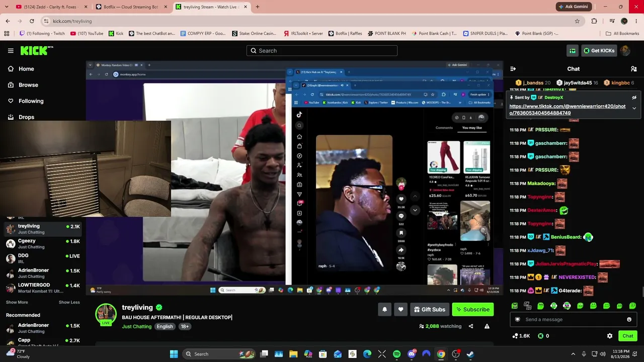Open the chat users list icon
The width and height of the screenshot is (644, 362).
coord(634,69)
